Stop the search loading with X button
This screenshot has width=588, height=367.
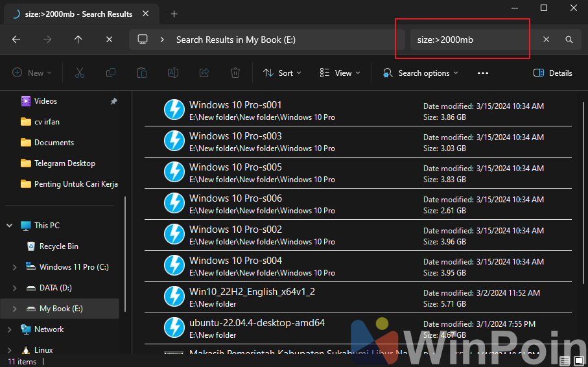(109, 40)
